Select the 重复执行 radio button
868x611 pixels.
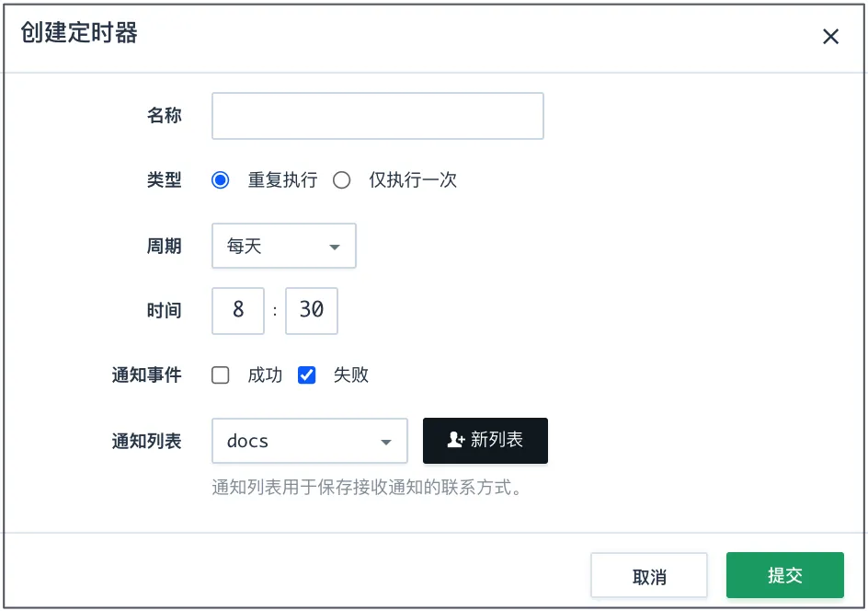tap(220, 180)
